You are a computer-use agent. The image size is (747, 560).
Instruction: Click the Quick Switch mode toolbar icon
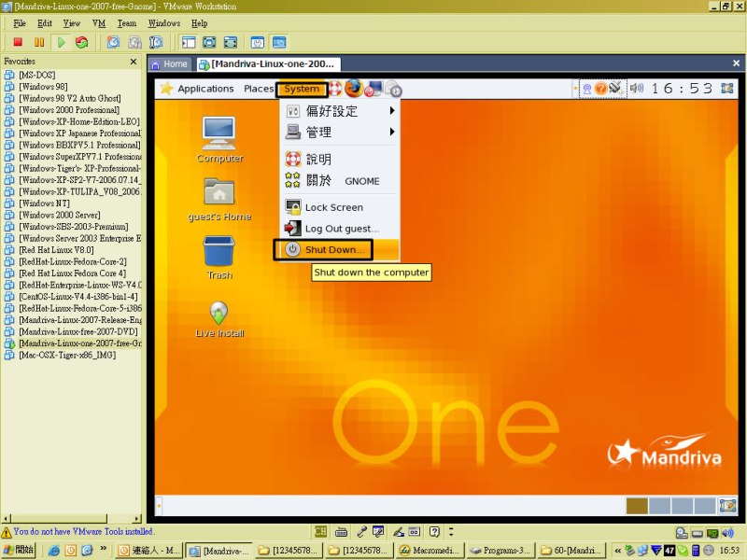point(209,42)
